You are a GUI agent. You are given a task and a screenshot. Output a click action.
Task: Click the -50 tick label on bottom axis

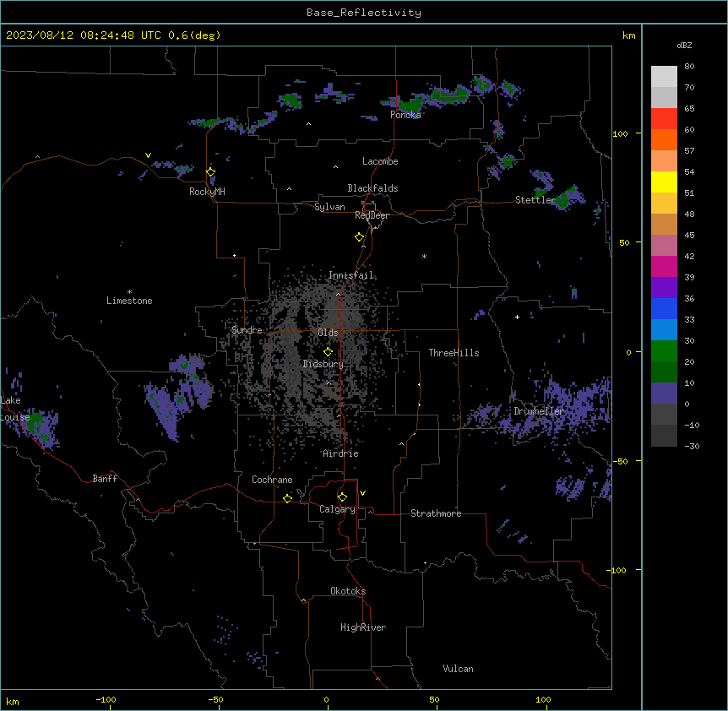point(215,699)
